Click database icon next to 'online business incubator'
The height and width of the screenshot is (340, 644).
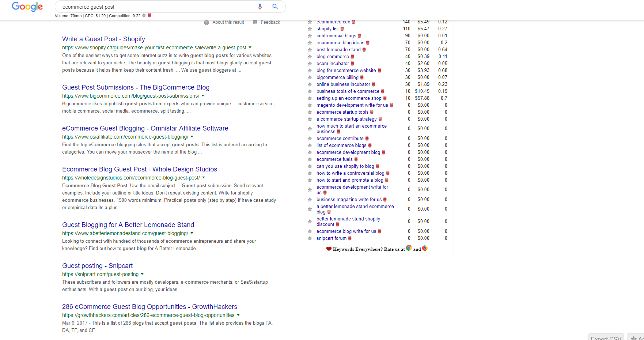pyautogui.click(x=374, y=84)
